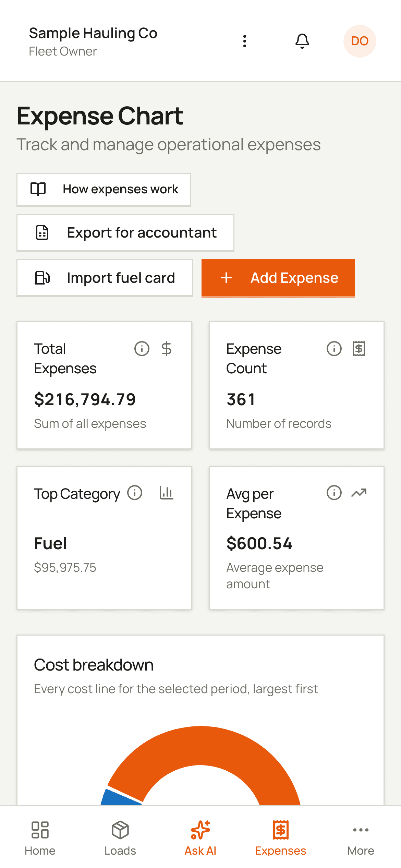Image resolution: width=401 pixels, height=868 pixels.
Task: Click the Sum of all expenses caption
Action: click(x=90, y=424)
